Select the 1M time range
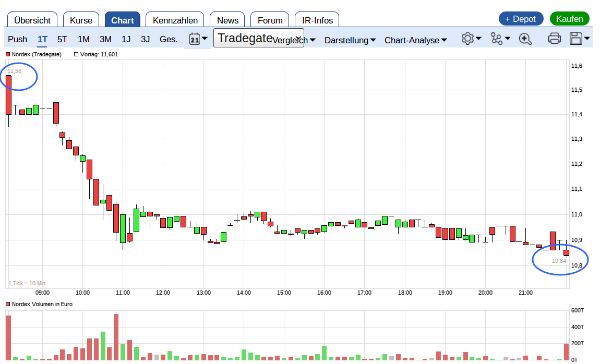The width and height of the screenshot is (600, 364). coord(84,39)
